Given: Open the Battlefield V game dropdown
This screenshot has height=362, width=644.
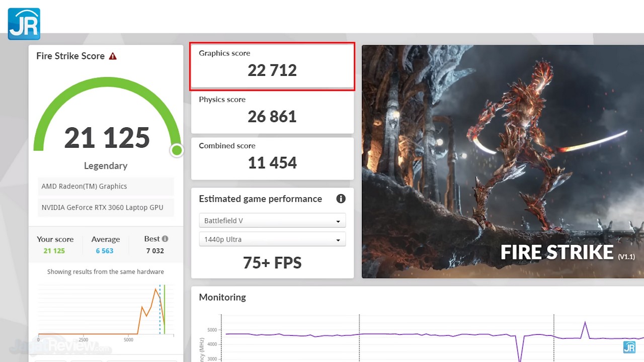Looking at the screenshot, I should coord(272,221).
